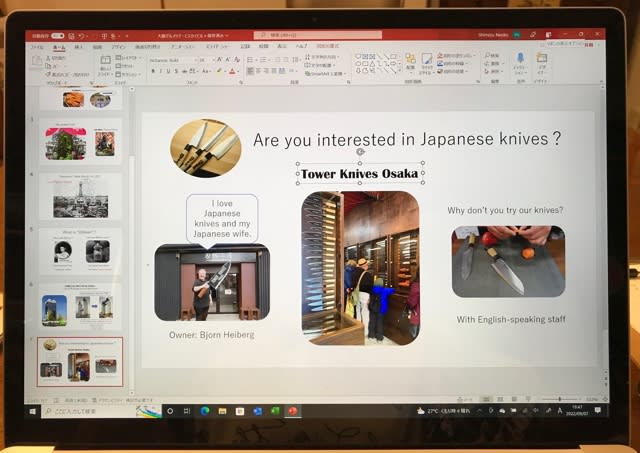Open the Text Direction dropdown
This screenshot has width=640, height=453.
pyautogui.click(x=322, y=57)
